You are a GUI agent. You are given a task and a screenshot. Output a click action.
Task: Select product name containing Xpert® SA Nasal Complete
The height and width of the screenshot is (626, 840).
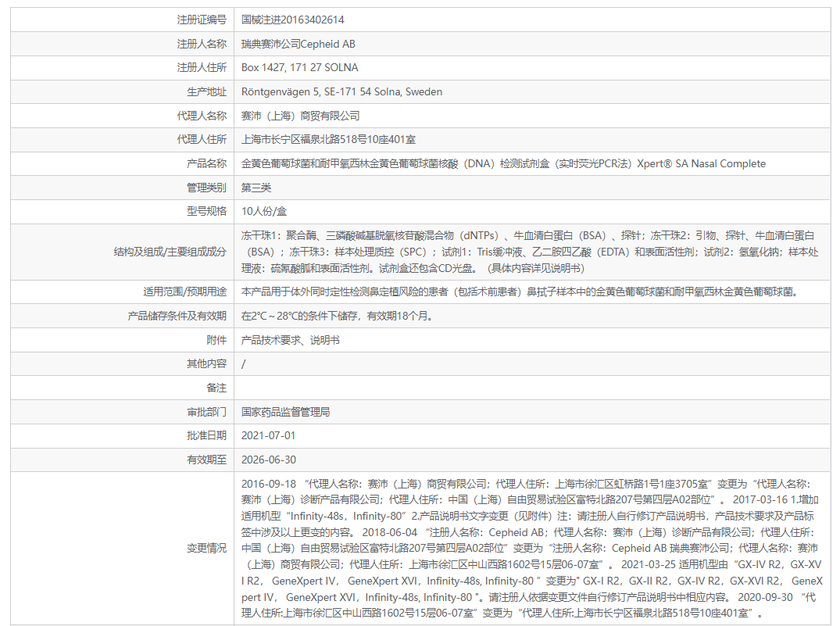pos(503,163)
